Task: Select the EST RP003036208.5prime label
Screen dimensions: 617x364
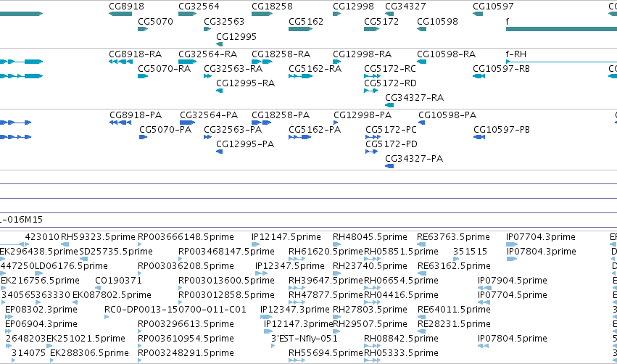Action: pyautogui.click(x=186, y=266)
